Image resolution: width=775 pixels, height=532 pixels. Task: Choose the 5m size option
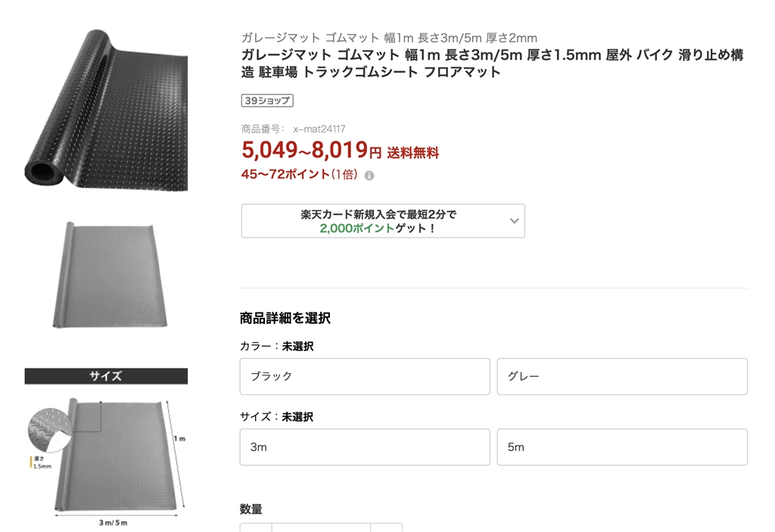click(622, 447)
